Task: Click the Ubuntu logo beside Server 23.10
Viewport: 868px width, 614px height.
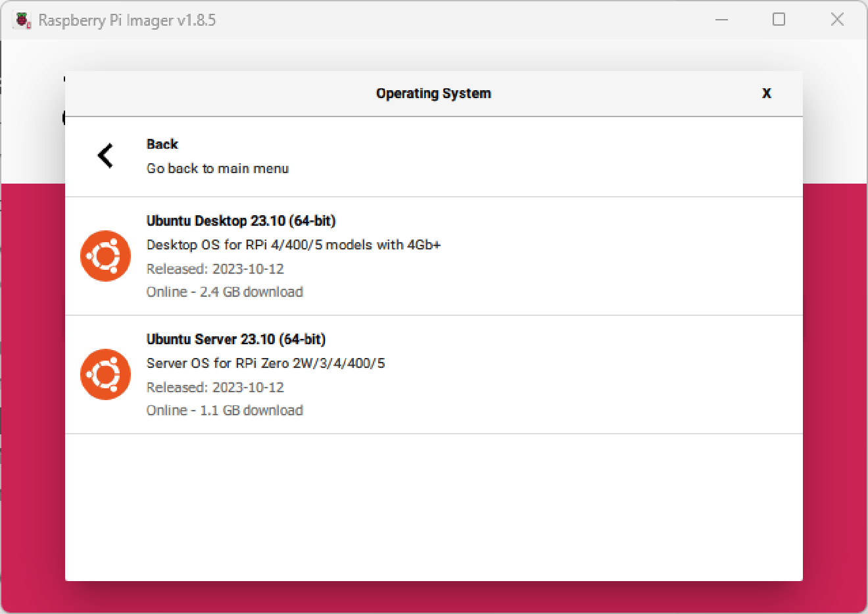Action: [x=105, y=374]
